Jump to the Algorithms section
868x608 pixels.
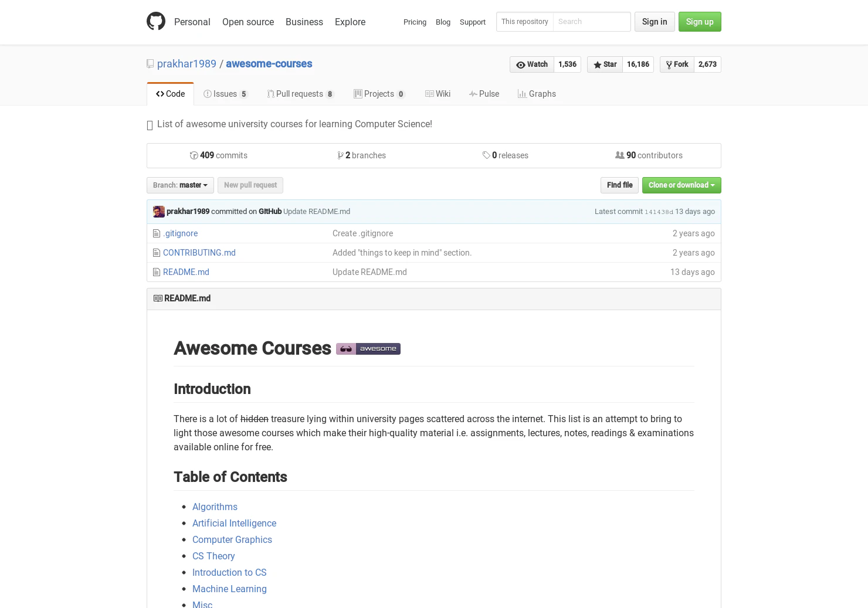pos(215,507)
